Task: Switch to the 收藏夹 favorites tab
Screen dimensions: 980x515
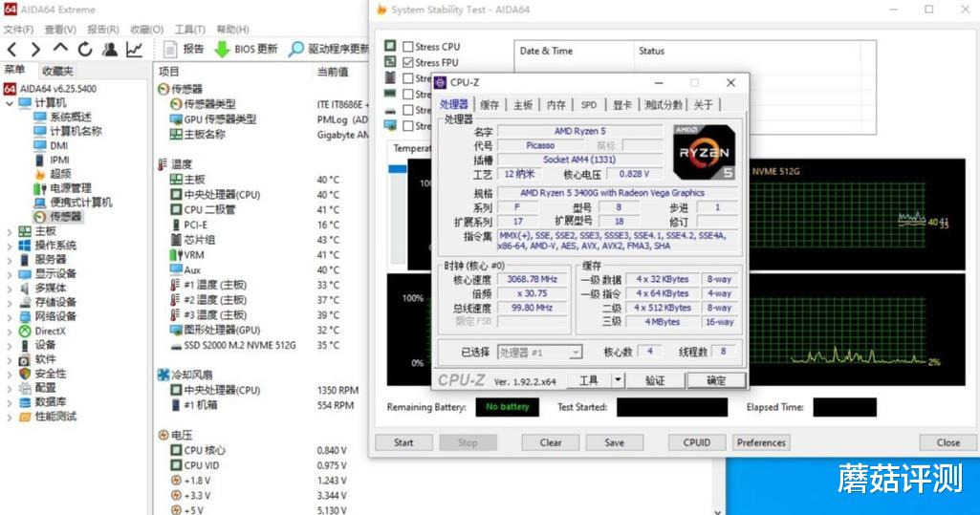Action: 58,71
